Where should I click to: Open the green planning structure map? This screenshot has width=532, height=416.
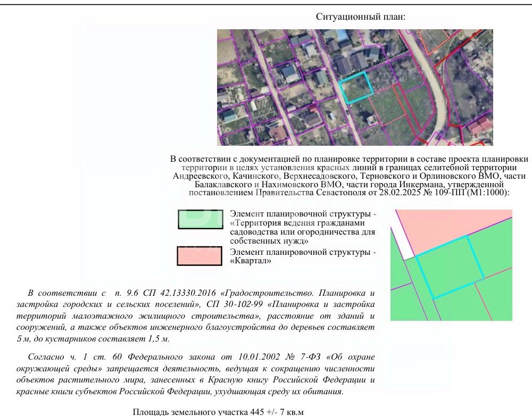pyautogui.click(x=451, y=265)
